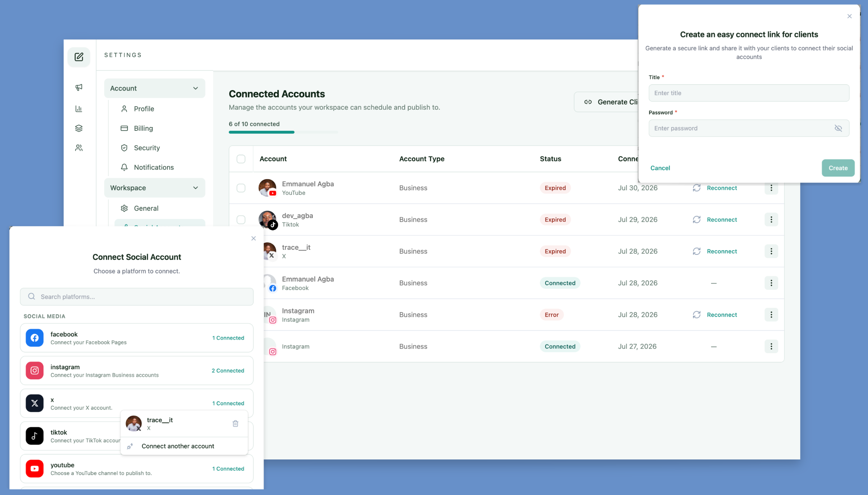Open the compose icon in the sidebar
Image resolution: width=868 pixels, height=495 pixels.
79,57
